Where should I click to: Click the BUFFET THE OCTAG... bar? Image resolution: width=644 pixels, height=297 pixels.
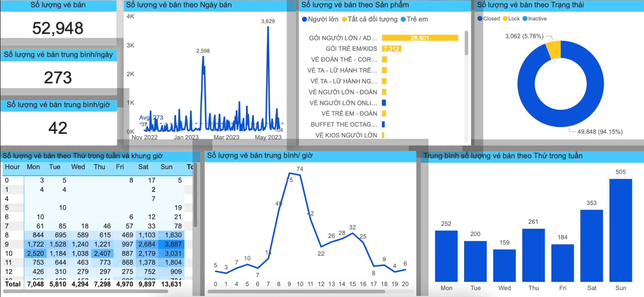click(x=383, y=124)
